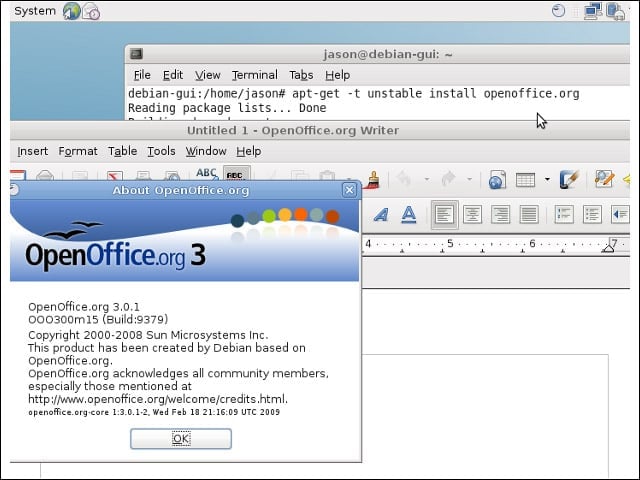
Task: Expand the Undo history dropdown arrow
Action: click(427, 179)
